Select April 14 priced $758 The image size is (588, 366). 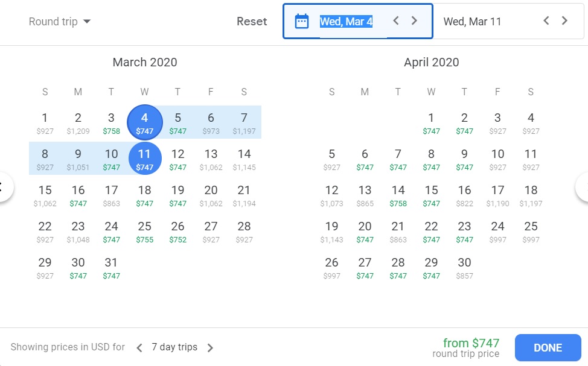(x=398, y=195)
